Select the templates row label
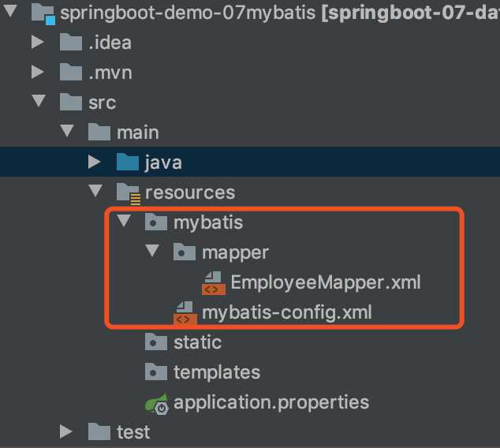500x448 pixels. [217, 372]
